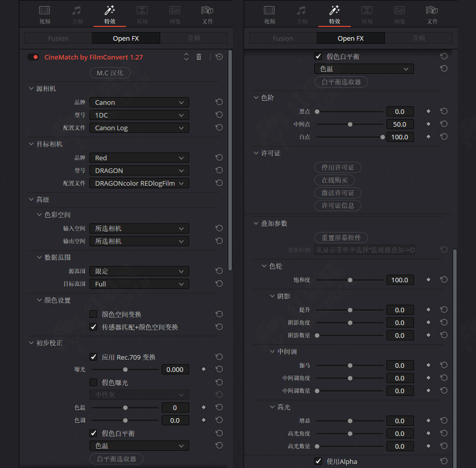The height and width of the screenshot is (468, 476).
Task: Click the 饱和度 slider handle
Action: (x=350, y=280)
